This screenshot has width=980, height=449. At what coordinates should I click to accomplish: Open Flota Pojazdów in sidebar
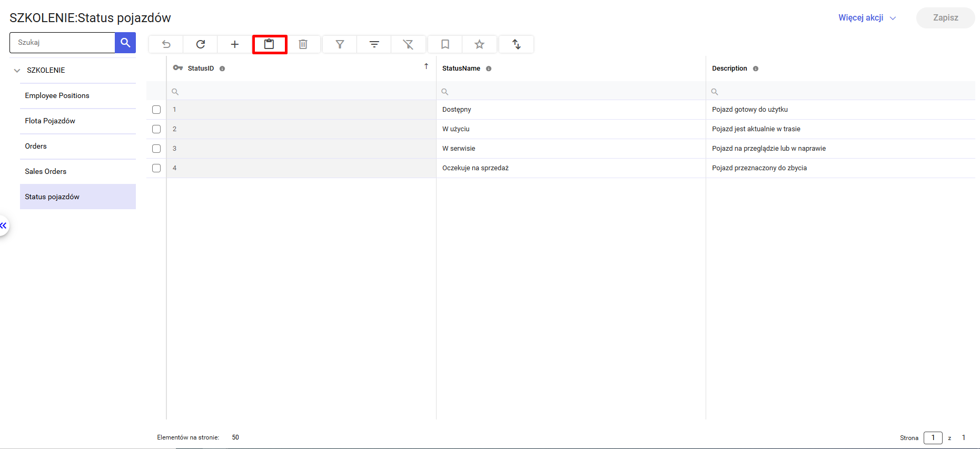(x=78, y=121)
